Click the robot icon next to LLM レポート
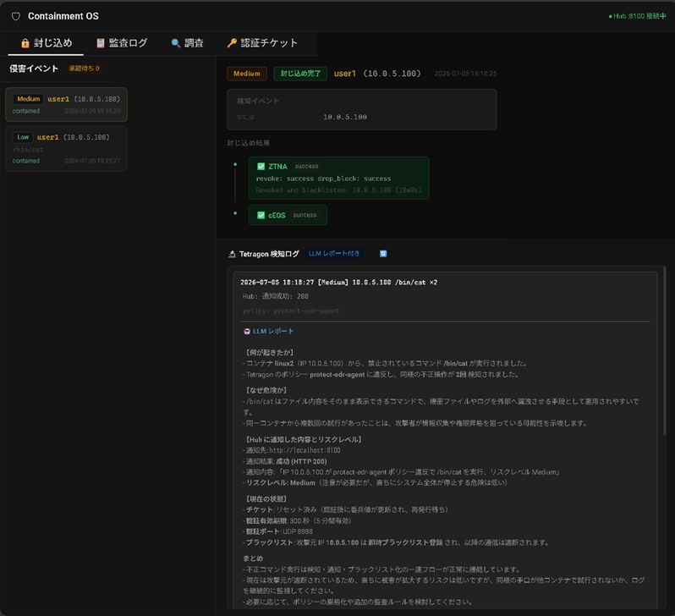This screenshot has height=616, width=675. point(247,331)
